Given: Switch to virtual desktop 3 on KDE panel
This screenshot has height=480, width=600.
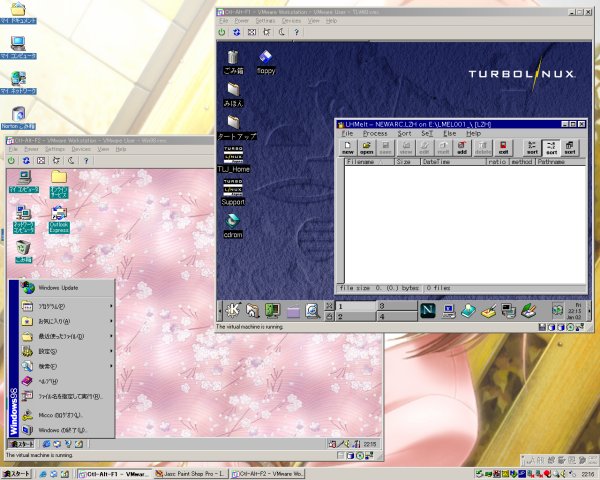Looking at the screenshot, I should coord(397,306).
